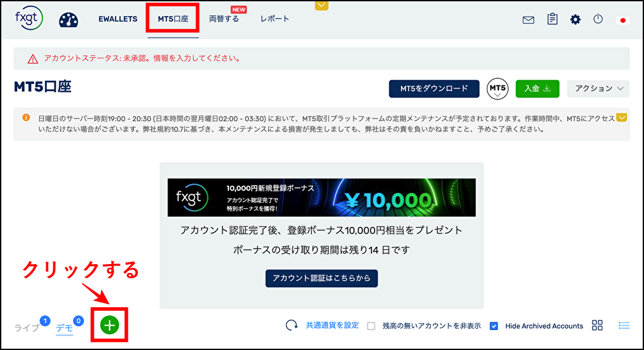Screen dimensions: 644x350
Task: Click the green 入金 button
Action: (x=538, y=88)
